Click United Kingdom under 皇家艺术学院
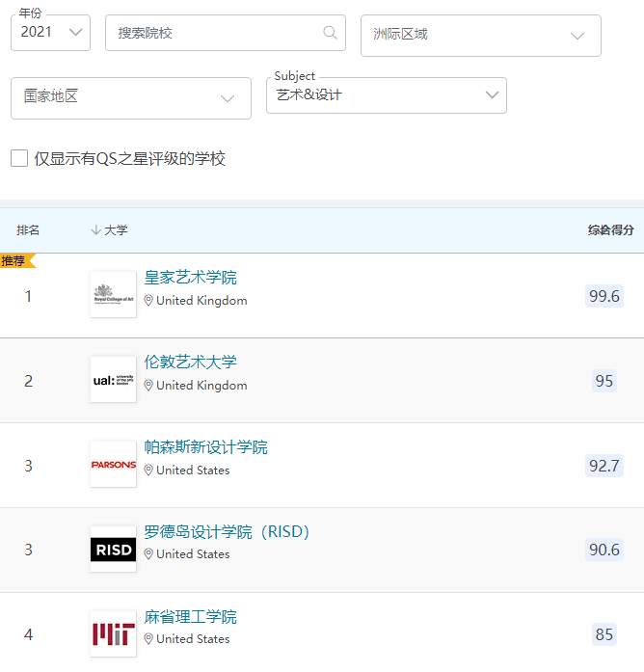This screenshot has height=672, width=644. click(x=201, y=301)
